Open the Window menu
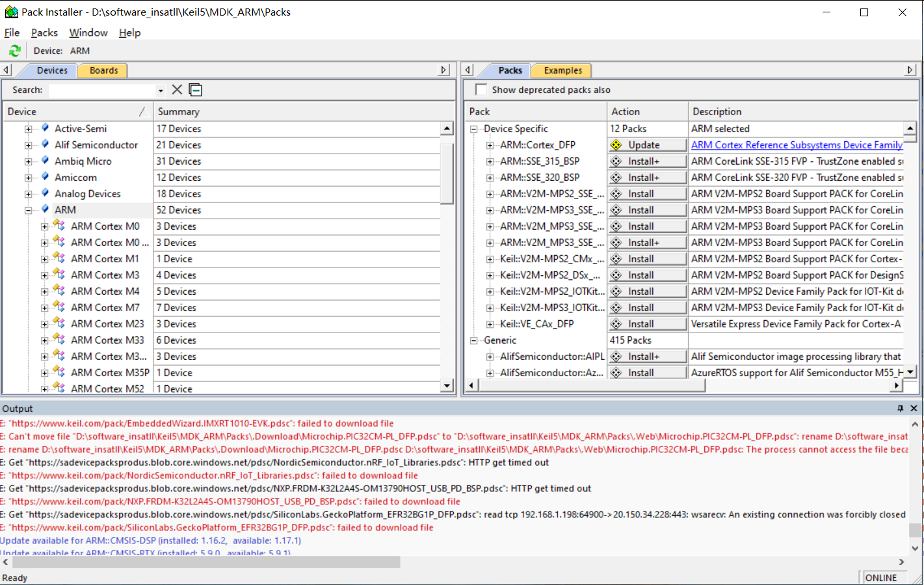The height and width of the screenshot is (585, 924). [88, 33]
